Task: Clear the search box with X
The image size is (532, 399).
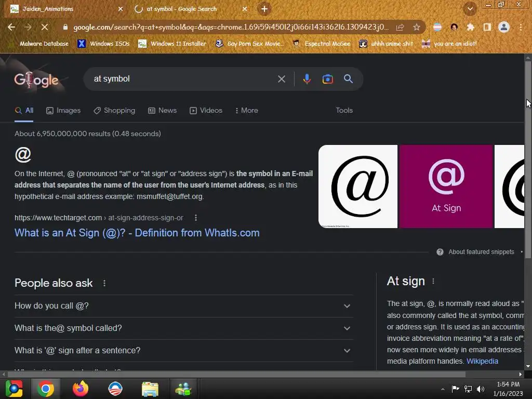Action: [282, 79]
